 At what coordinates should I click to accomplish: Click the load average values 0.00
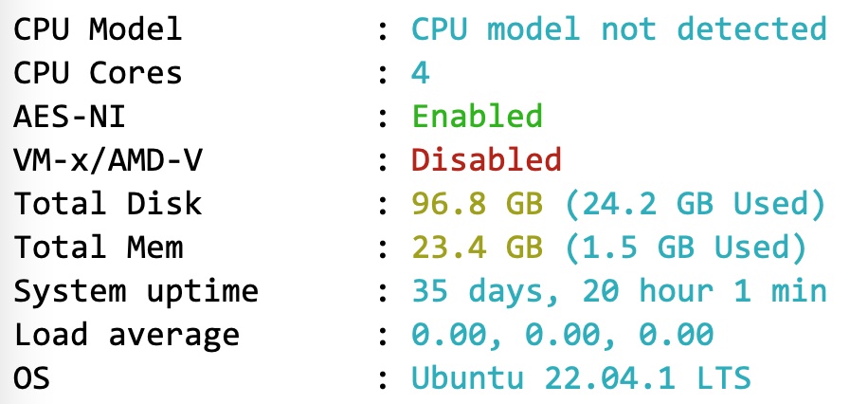point(562,335)
